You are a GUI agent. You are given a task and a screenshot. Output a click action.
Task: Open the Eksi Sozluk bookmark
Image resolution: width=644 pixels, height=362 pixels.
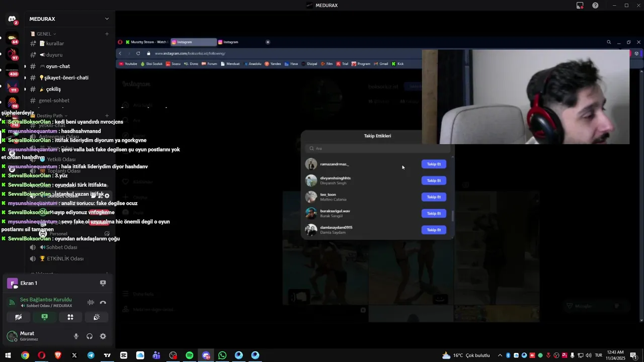pos(151,64)
